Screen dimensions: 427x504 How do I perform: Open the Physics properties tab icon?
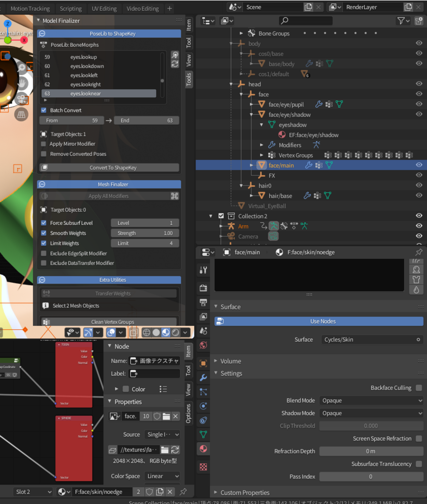pyautogui.click(x=203, y=406)
